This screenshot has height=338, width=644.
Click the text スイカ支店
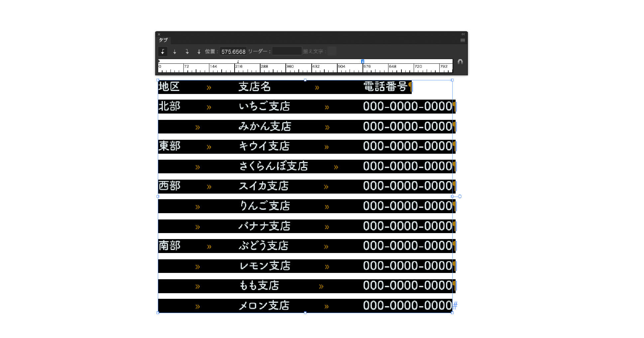[x=264, y=186]
